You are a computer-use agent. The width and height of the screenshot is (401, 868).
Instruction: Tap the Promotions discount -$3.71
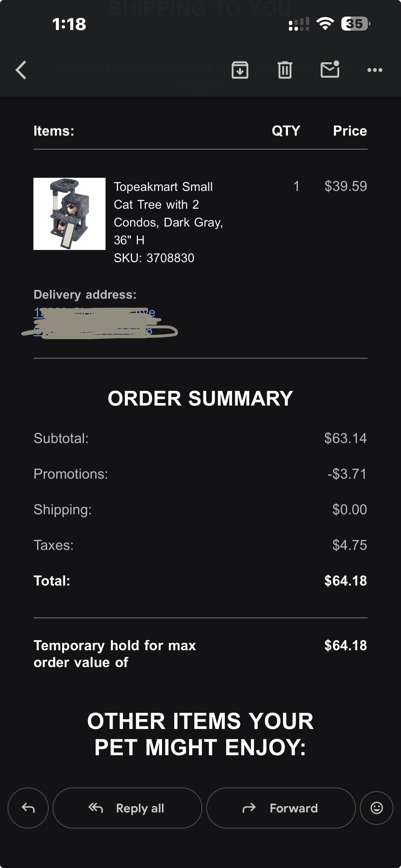coord(347,474)
